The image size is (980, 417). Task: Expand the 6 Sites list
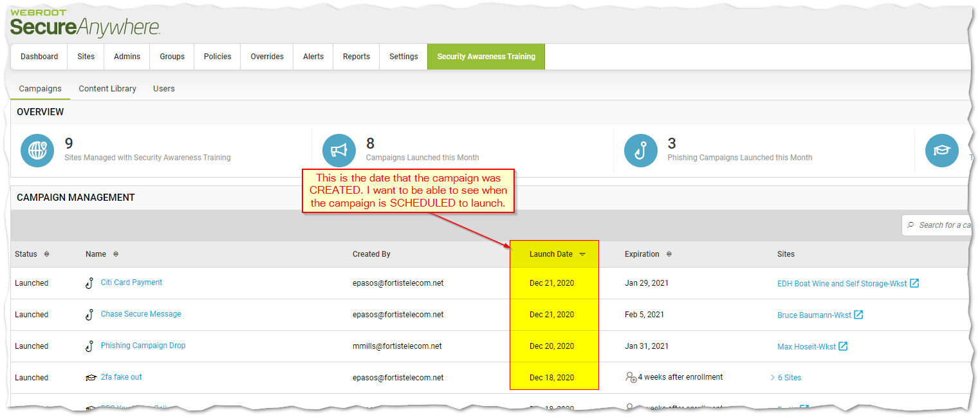pyautogui.click(x=786, y=378)
